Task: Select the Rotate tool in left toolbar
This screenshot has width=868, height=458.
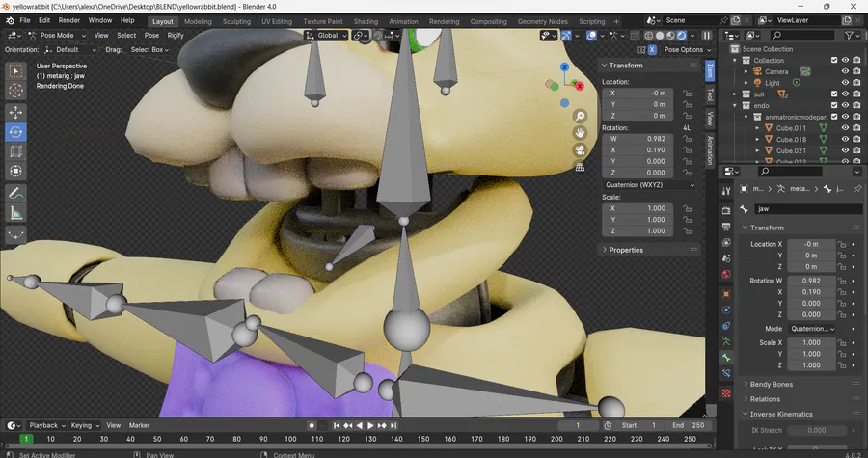Action: [15, 132]
